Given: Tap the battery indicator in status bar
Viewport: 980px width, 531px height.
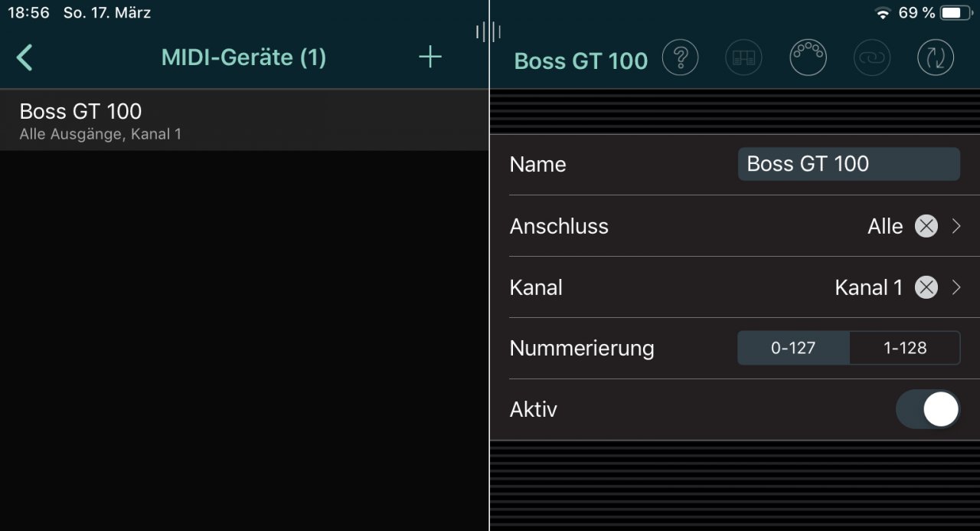Looking at the screenshot, I should click(955, 13).
